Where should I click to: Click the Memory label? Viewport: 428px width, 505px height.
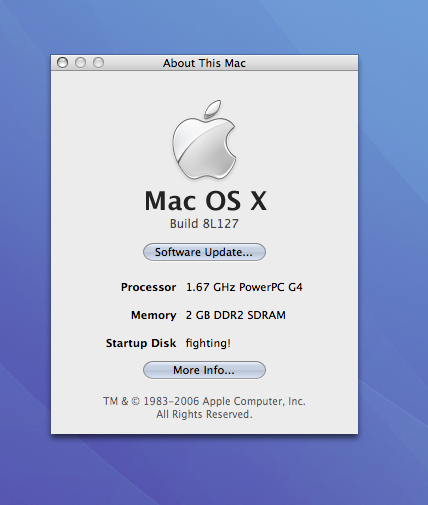coord(154,315)
